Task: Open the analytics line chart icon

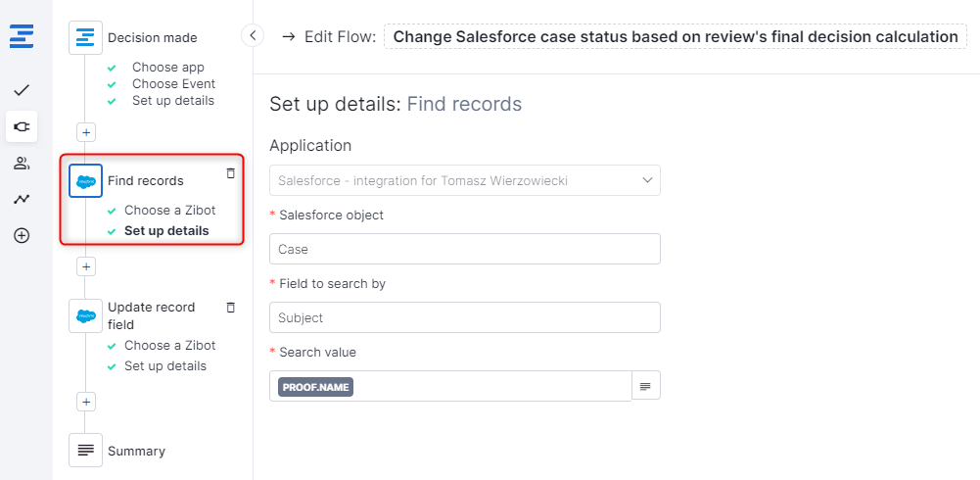Action: pos(22,200)
